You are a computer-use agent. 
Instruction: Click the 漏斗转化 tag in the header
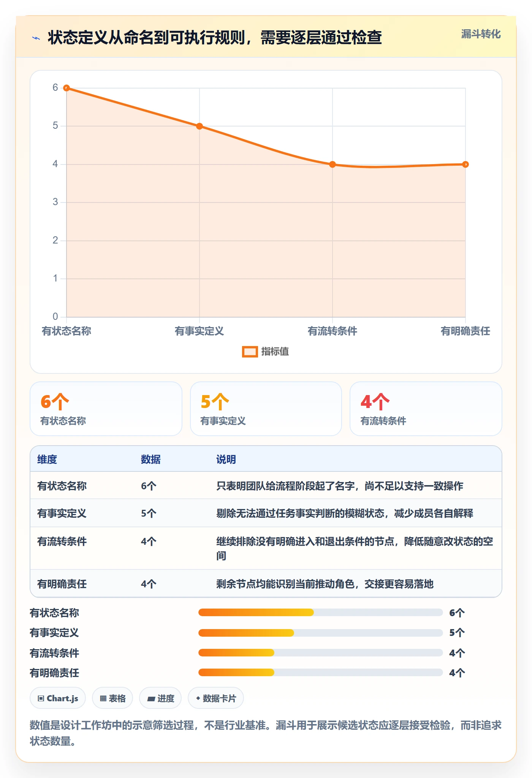click(x=481, y=34)
